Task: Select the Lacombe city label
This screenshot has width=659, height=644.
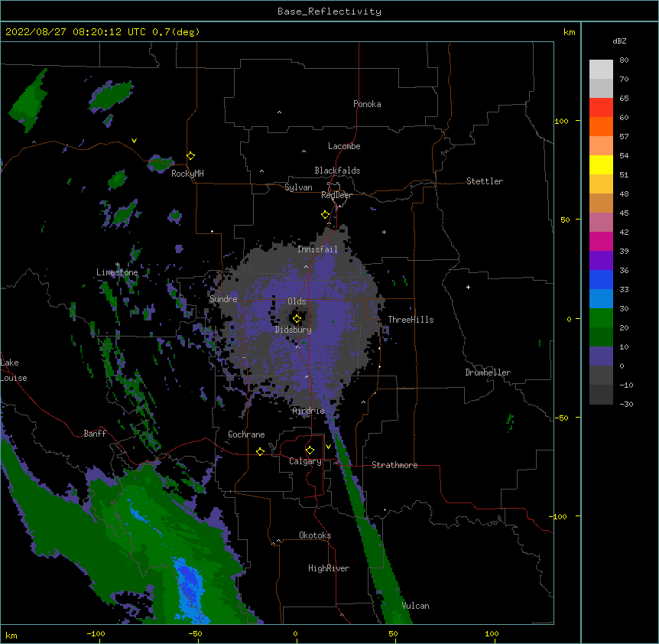Action: pos(344,146)
